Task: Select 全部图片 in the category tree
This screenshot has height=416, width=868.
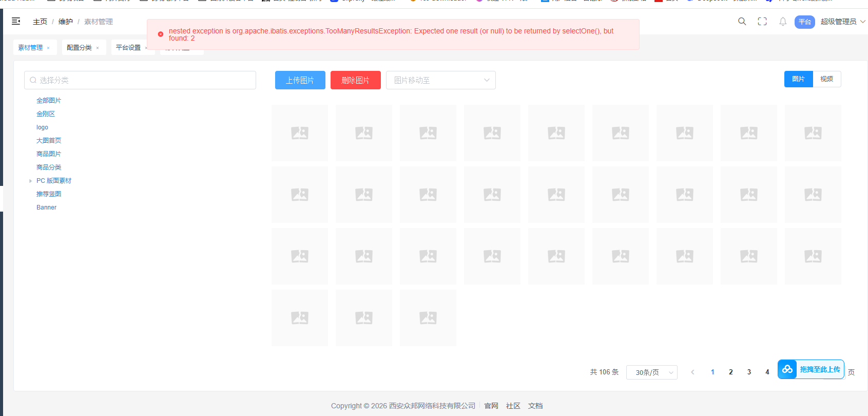Action: tap(49, 101)
